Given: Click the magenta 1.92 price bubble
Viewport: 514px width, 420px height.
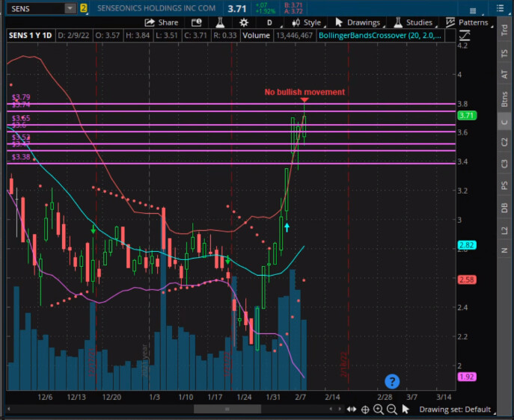Looking at the screenshot, I should pyautogui.click(x=466, y=377).
